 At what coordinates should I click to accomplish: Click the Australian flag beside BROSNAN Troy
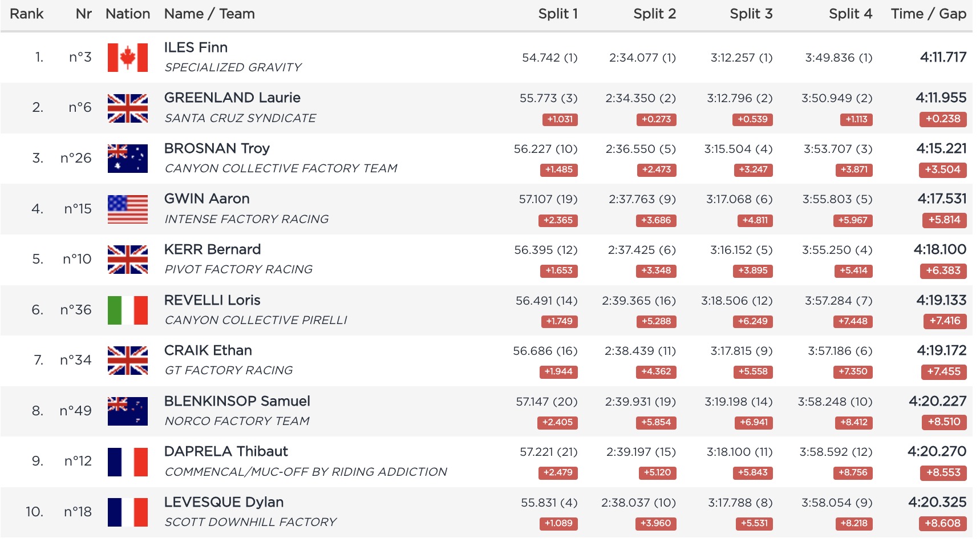(127, 159)
